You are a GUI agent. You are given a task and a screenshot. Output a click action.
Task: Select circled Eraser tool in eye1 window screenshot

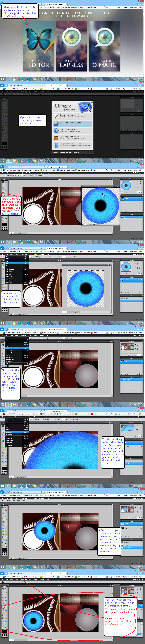pos(3,194)
